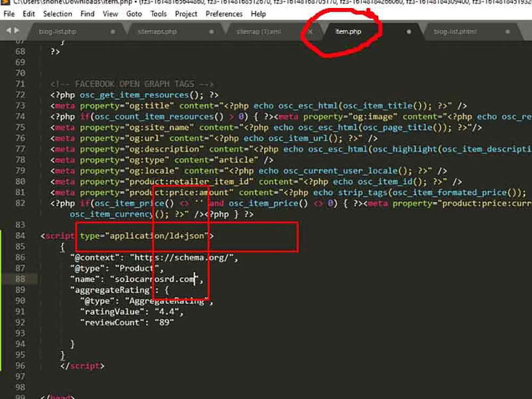Switch to the sitemap (1).xml tab
The image size is (532, 399).
259,31
